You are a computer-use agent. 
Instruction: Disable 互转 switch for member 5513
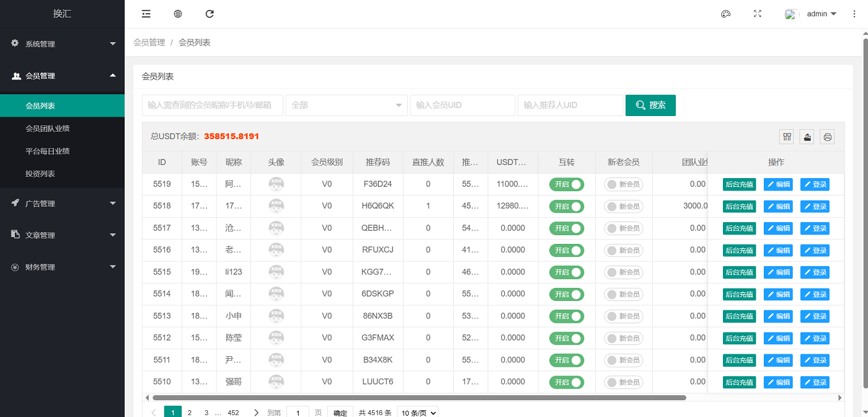click(x=567, y=316)
